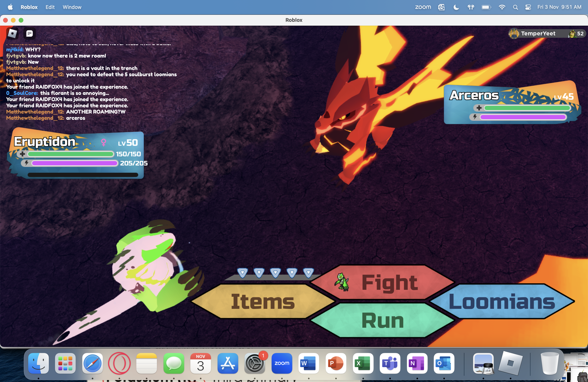Screen dimensions: 588x382
Task: Open Launchpad from the Dock
Action: tap(65, 363)
